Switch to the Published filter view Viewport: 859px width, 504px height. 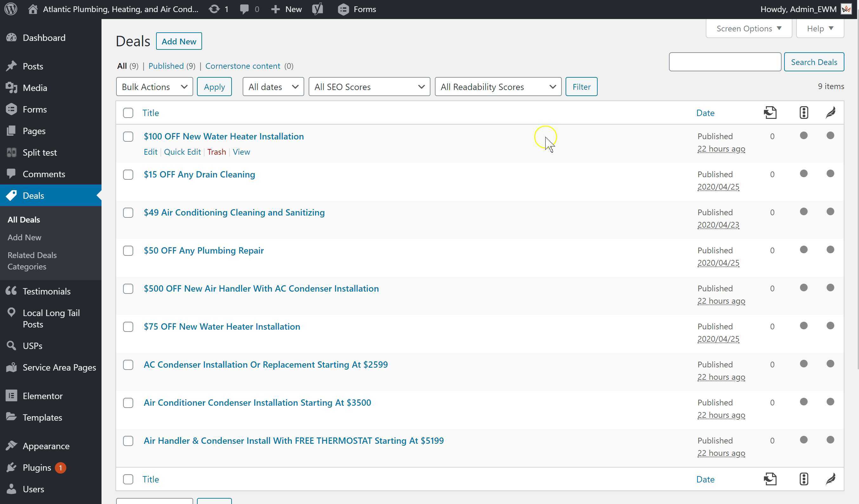pos(166,66)
